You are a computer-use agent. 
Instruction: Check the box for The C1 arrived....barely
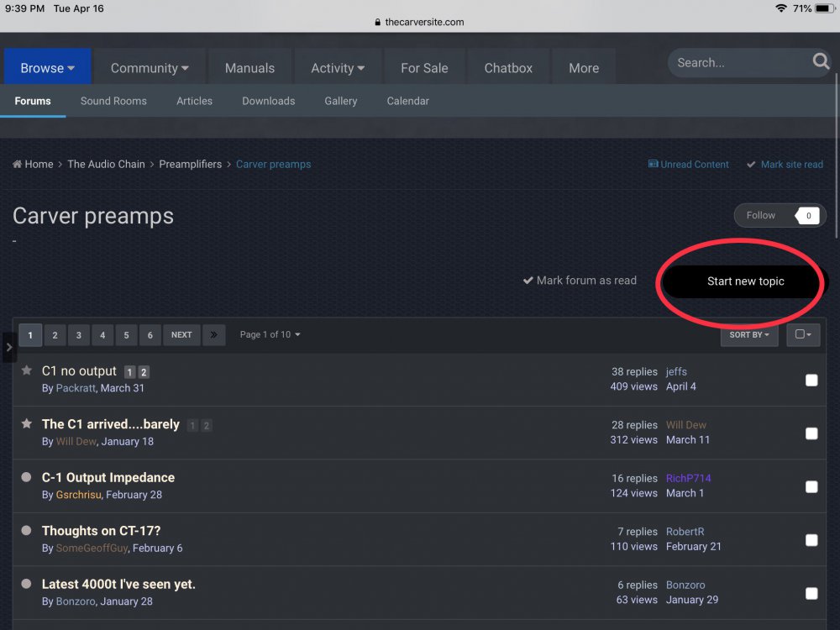point(811,433)
